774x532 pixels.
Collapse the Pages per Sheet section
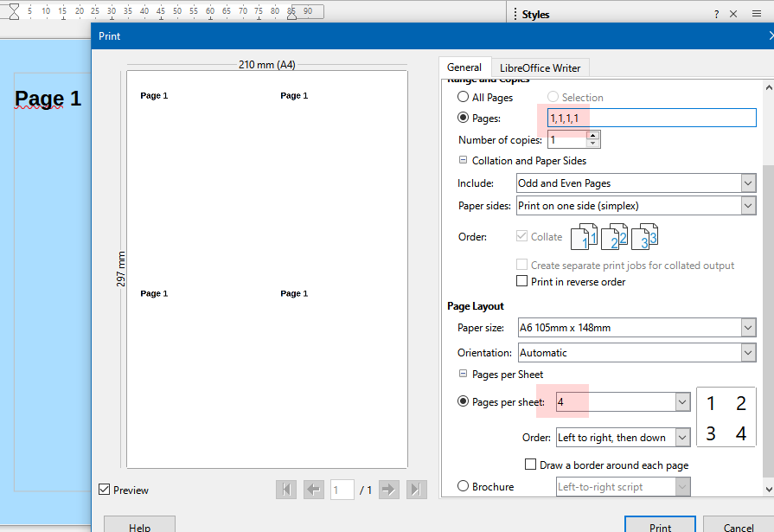click(x=463, y=374)
